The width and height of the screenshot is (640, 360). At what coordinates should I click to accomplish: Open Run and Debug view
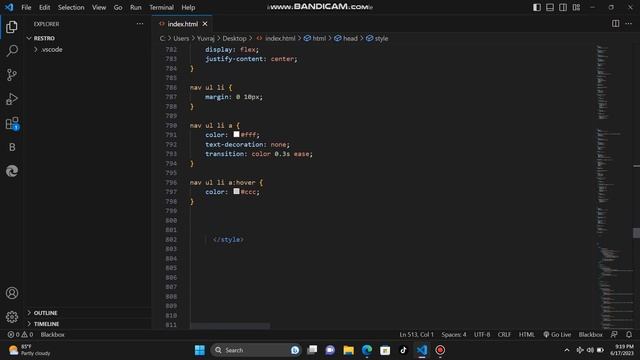pyautogui.click(x=12, y=99)
